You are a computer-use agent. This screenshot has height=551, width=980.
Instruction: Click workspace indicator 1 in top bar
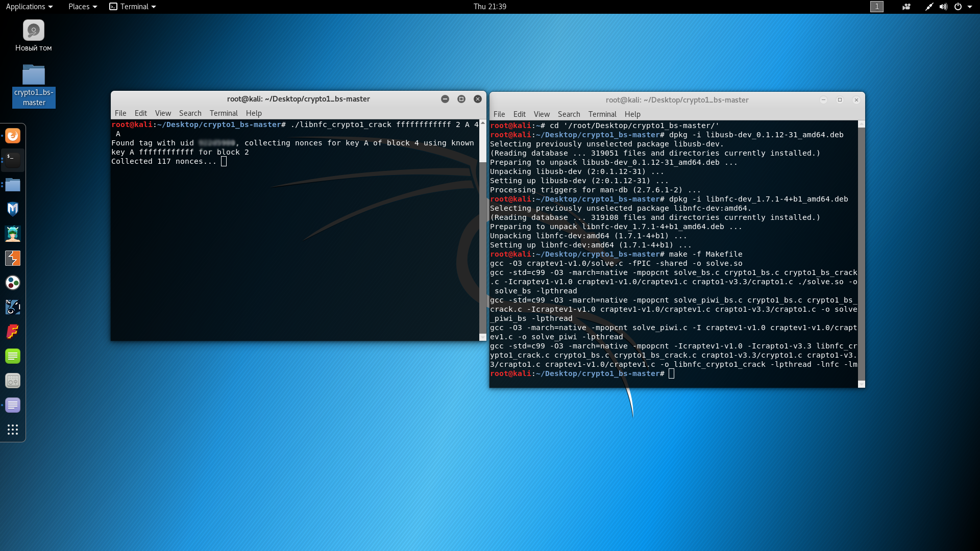pyautogui.click(x=876, y=7)
